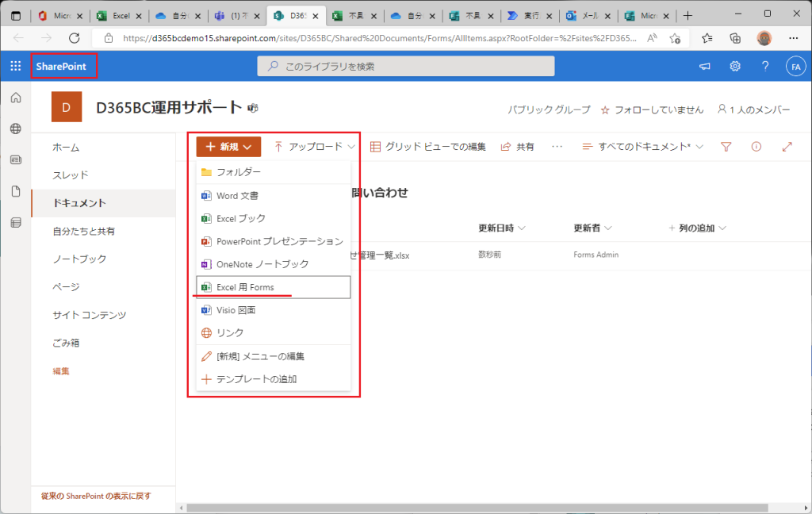Click ドキュメント in the left navigation
812x514 pixels.
[79, 203]
